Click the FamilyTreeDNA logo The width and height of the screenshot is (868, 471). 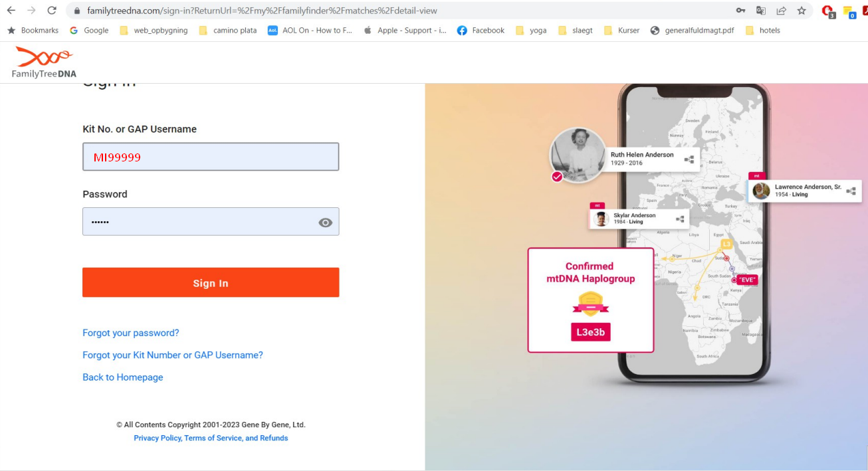click(44, 62)
